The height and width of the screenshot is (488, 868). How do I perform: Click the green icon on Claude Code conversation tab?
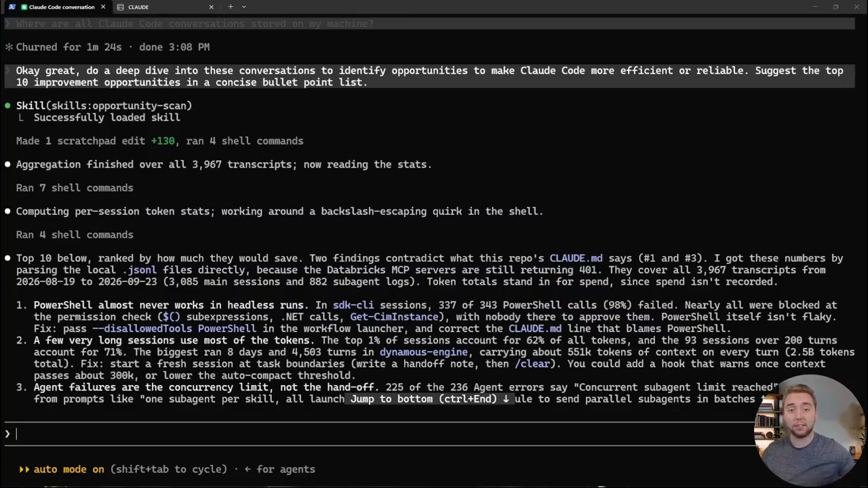pos(24,7)
